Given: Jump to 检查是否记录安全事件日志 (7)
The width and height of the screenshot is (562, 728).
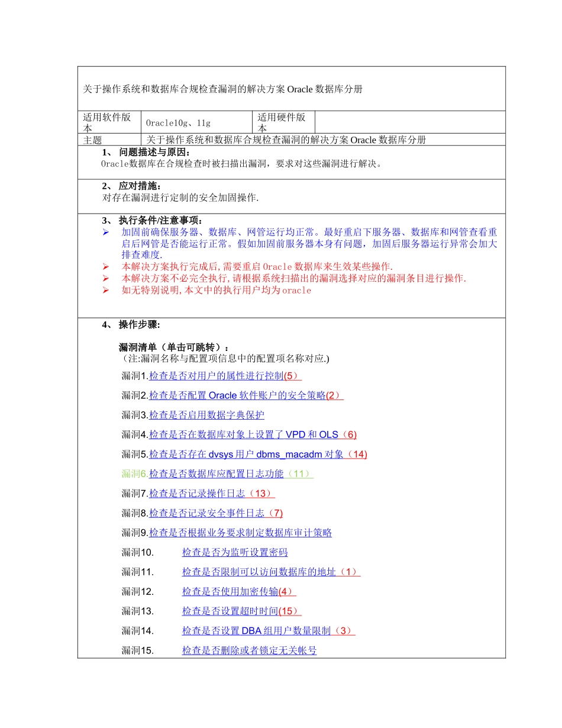Looking at the screenshot, I should pyautogui.click(x=216, y=513).
